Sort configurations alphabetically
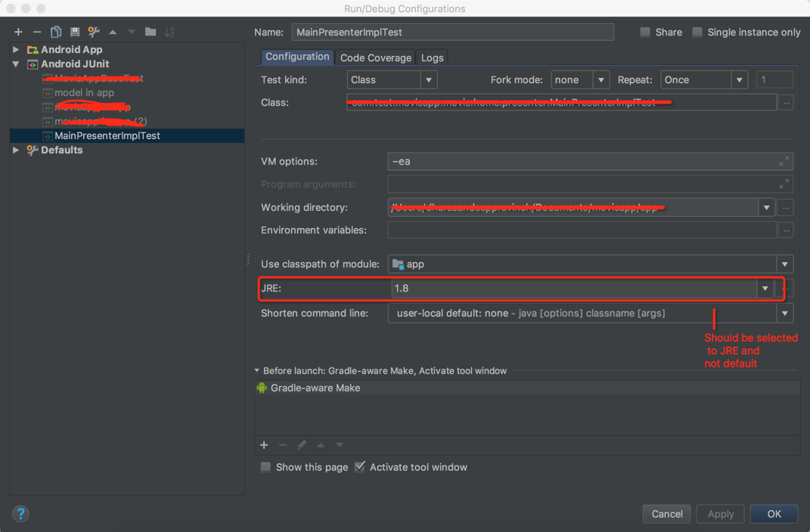Viewport: 810px width, 532px height. [169, 32]
